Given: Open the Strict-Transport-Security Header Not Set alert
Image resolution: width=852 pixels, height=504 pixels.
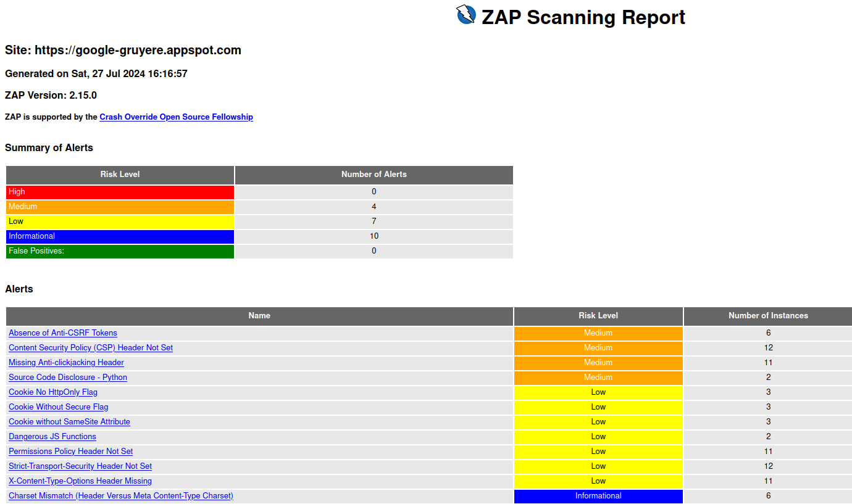Looking at the screenshot, I should pyautogui.click(x=80, y=466).
